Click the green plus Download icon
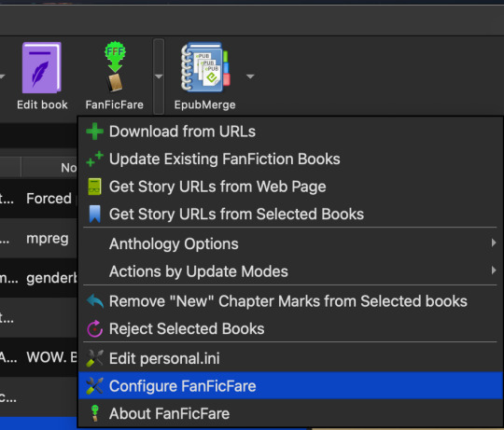The height and width of the screenshot is (430, 504). point(95,132)
